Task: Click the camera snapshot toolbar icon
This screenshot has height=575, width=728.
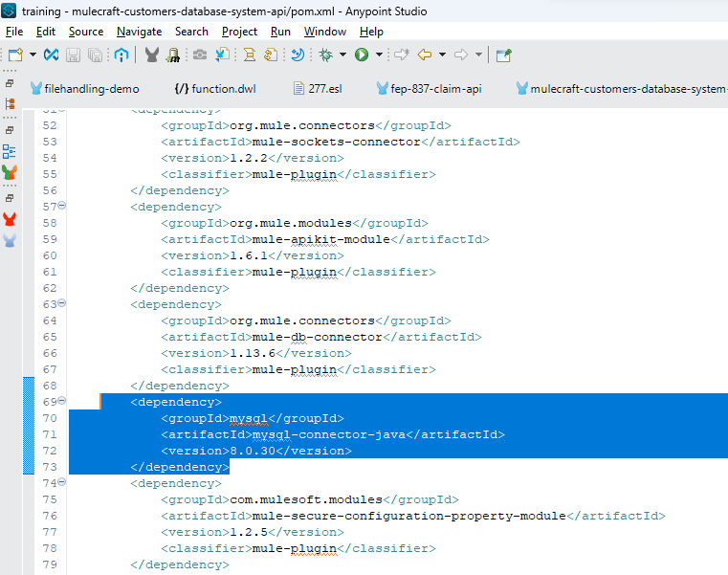Action: click(200, 55)
